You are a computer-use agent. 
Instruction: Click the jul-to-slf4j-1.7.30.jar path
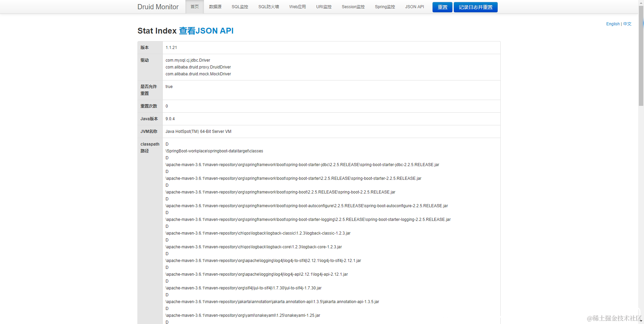click(x=244, y=288)
